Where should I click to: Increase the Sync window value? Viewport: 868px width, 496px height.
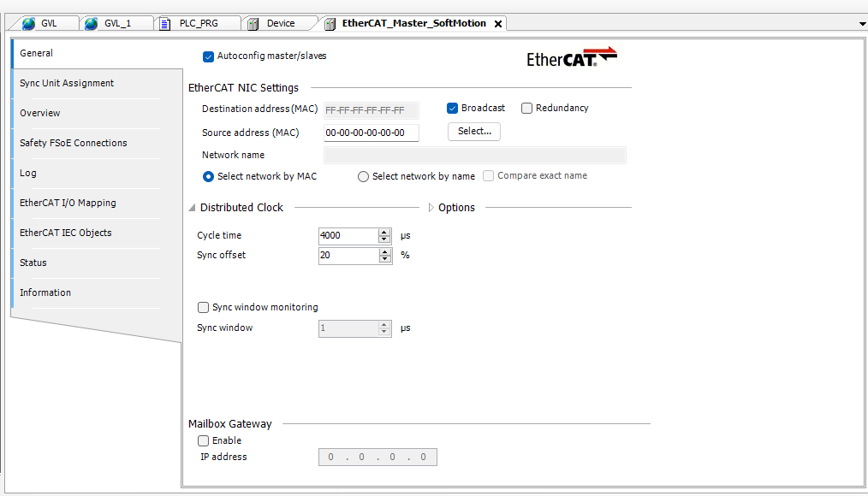pyautogui.click(x=384, y=325)
